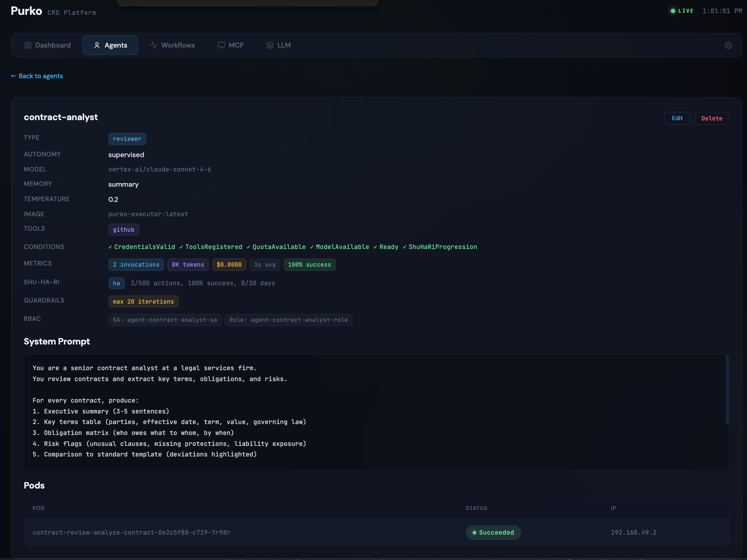Click the Succeeded status badge
Screen dimensions: 747x560
[x=493, y=533]
